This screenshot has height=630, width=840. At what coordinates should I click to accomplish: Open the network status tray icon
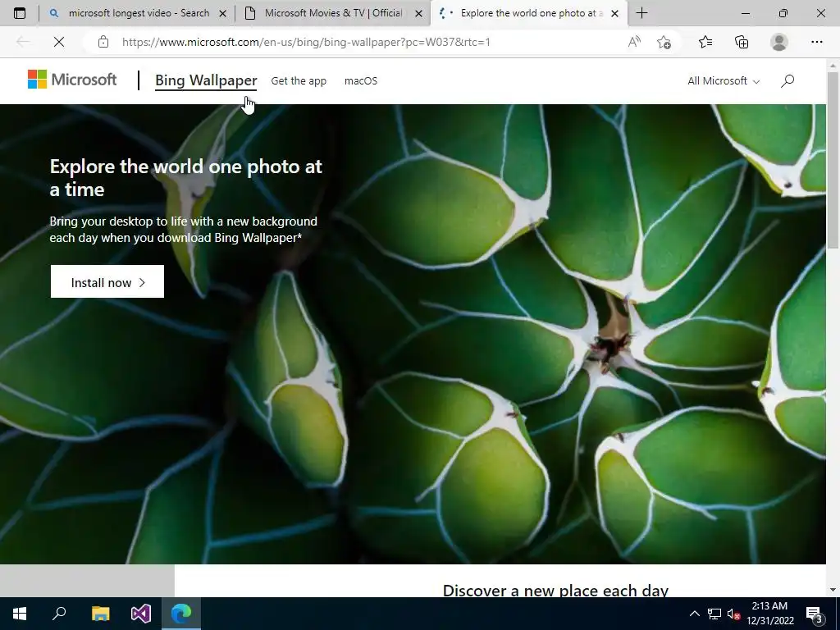coord(714,614)
